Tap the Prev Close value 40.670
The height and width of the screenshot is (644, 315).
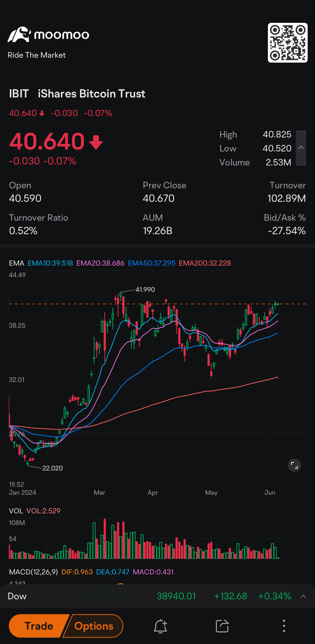[x=159, y=198]
